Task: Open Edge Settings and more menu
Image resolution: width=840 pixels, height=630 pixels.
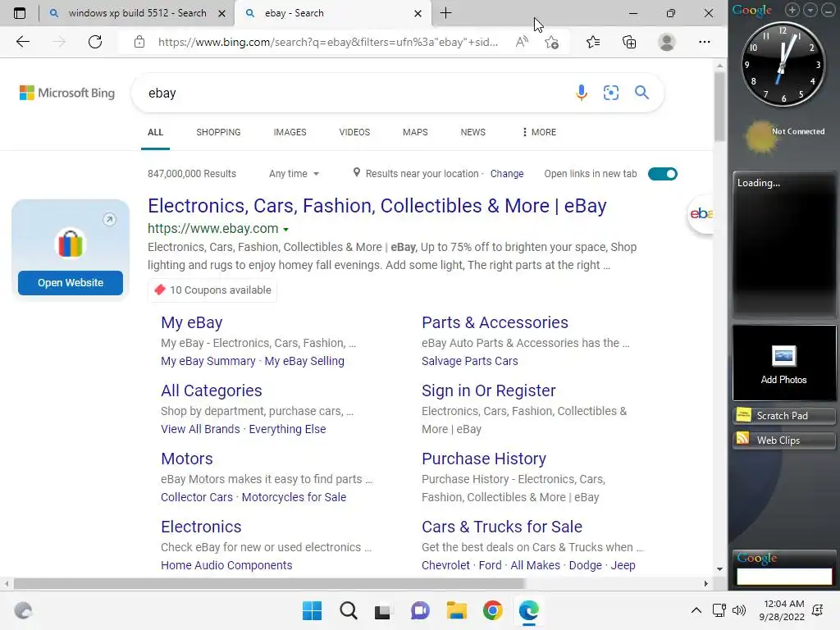Action: coord(705,42)
